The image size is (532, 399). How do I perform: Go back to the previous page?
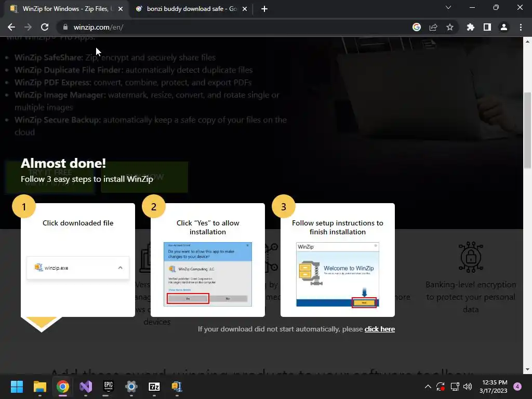point(11,27)
